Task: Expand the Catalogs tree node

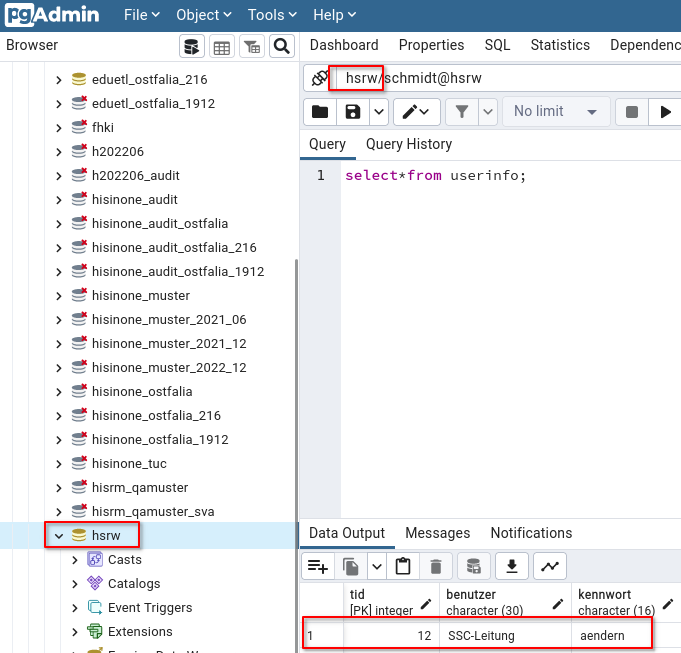Action: point(75,584)
